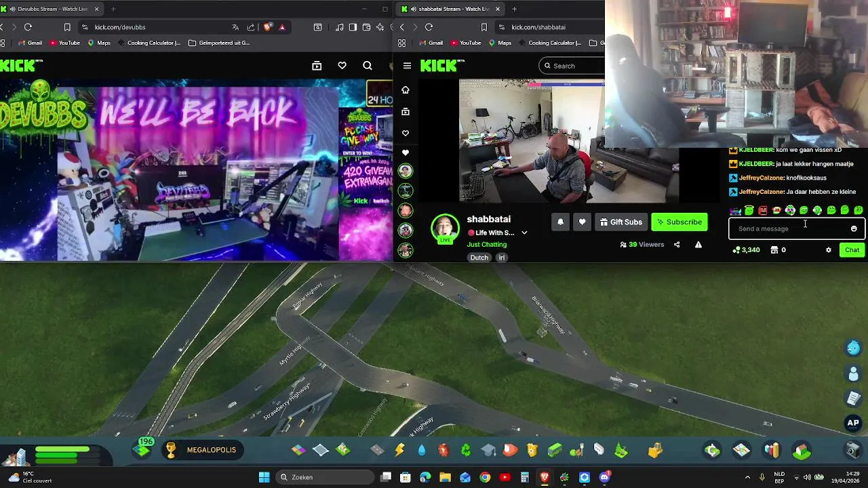The image size is (868, 488).
Task: Open the Electricity menu lightning icon
Action: pos(399,450)
